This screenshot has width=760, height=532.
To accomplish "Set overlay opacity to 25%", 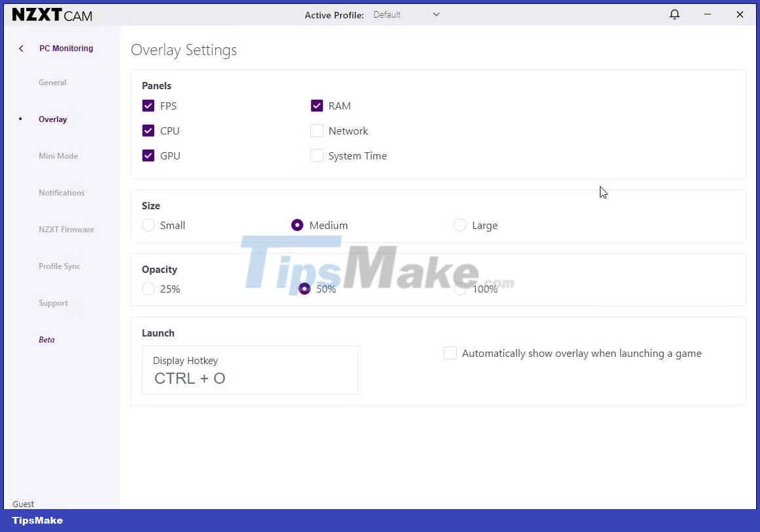I will pyautogui.click(x=148, y=289).
